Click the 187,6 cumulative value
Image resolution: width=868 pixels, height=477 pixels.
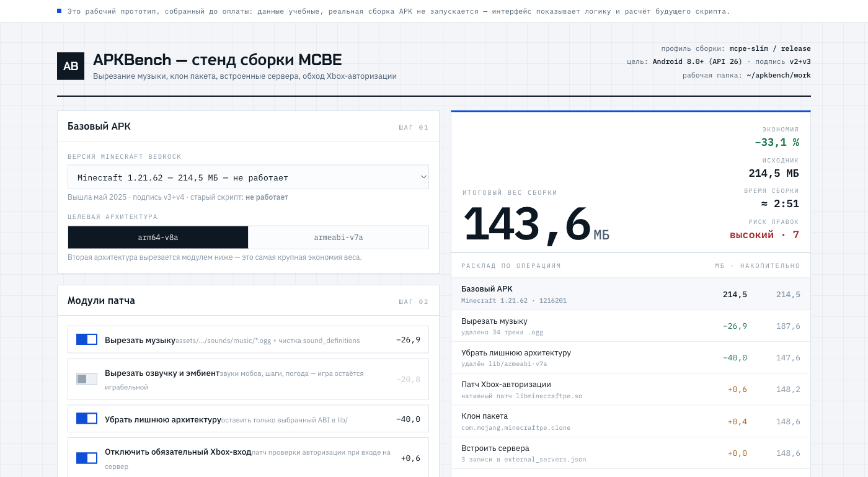[x=788, y=326]
